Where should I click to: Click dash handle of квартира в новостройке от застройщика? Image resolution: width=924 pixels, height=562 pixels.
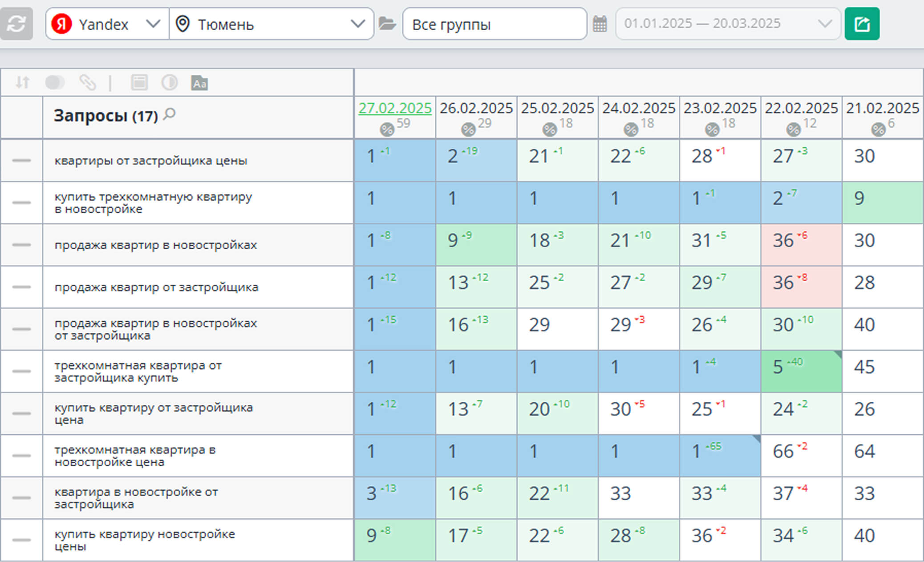coord(21,497)
